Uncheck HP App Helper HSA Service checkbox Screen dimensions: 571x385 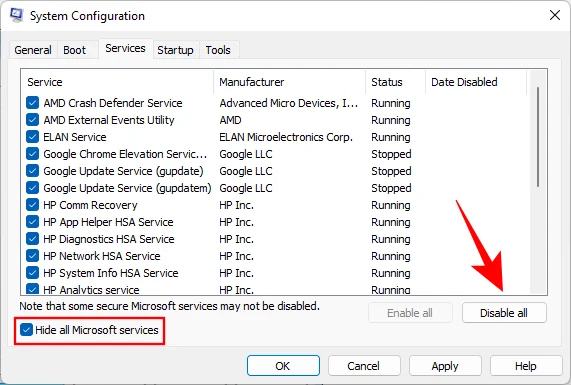[32, 222]
